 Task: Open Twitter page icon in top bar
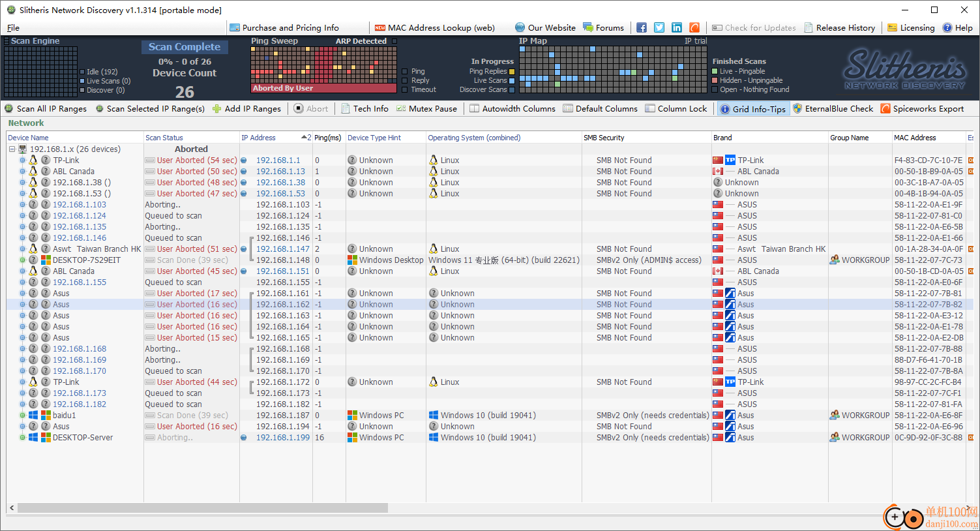[659, 27]
